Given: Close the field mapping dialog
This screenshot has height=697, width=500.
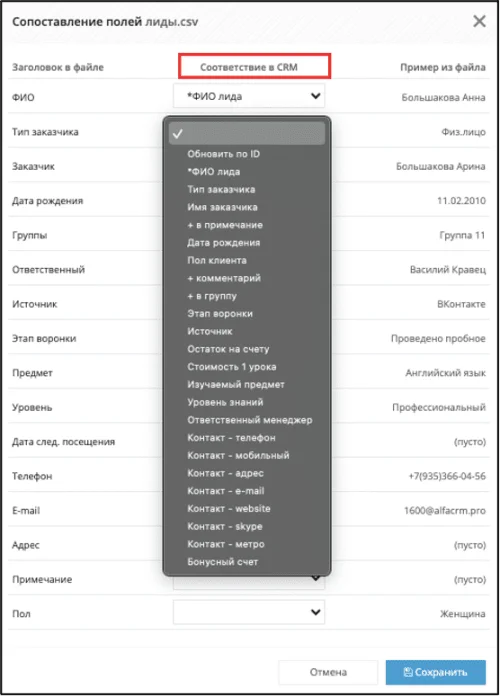Looking at the screenshot, I should (479, 21).
